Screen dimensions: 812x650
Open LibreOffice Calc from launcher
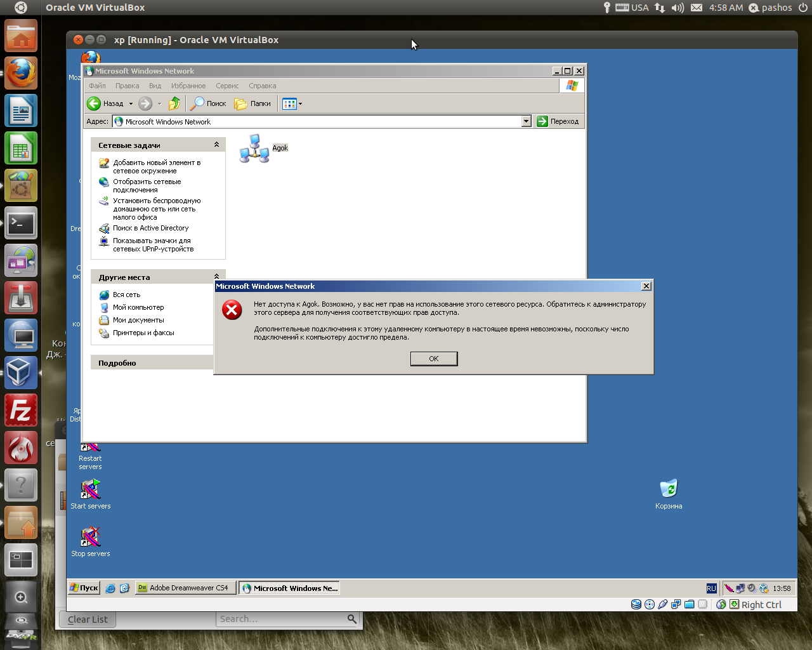(x=21, y=149)
